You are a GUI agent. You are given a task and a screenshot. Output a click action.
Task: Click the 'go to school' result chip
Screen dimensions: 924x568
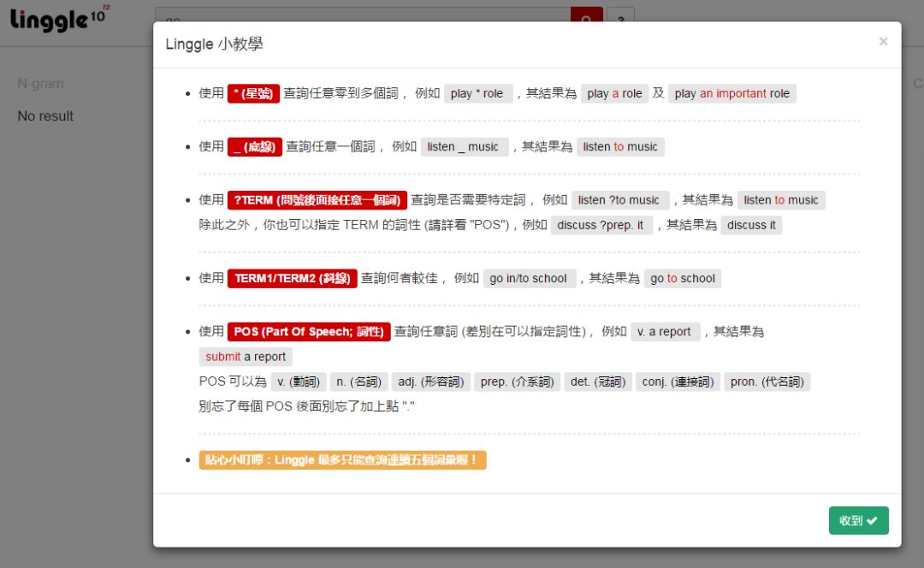point(683,278)
